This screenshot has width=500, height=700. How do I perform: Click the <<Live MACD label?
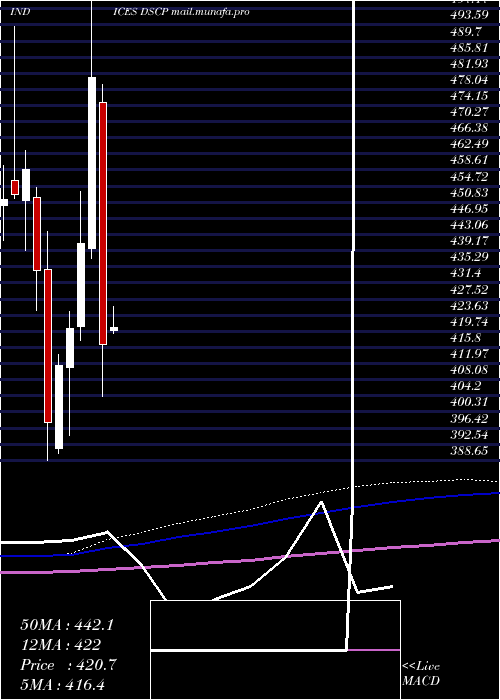pos(421,674)
